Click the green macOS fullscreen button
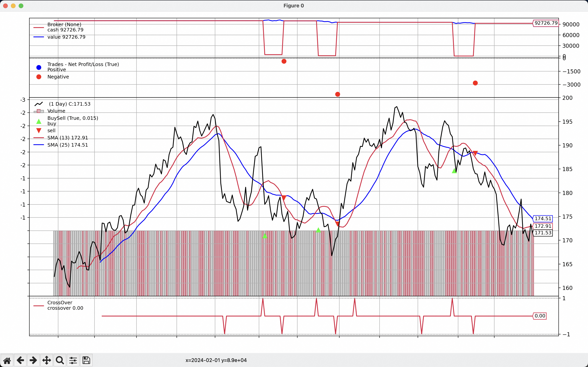588x367 pixels. [x=21, y=6]
